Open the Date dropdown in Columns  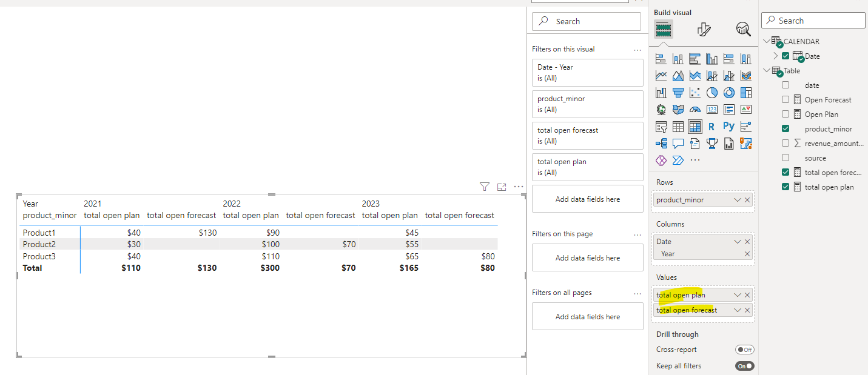pyautogui.click(x=738, y=242)
